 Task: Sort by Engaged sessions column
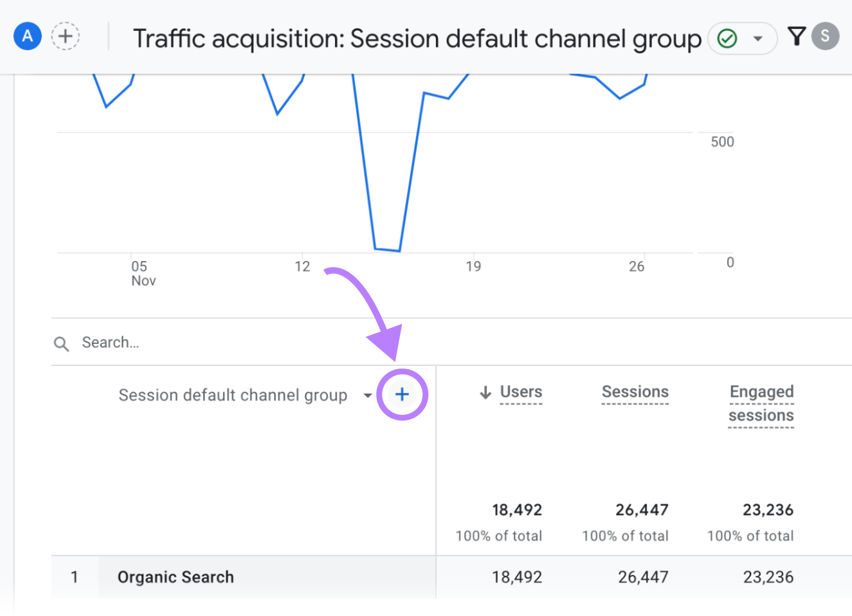point(761,403)
